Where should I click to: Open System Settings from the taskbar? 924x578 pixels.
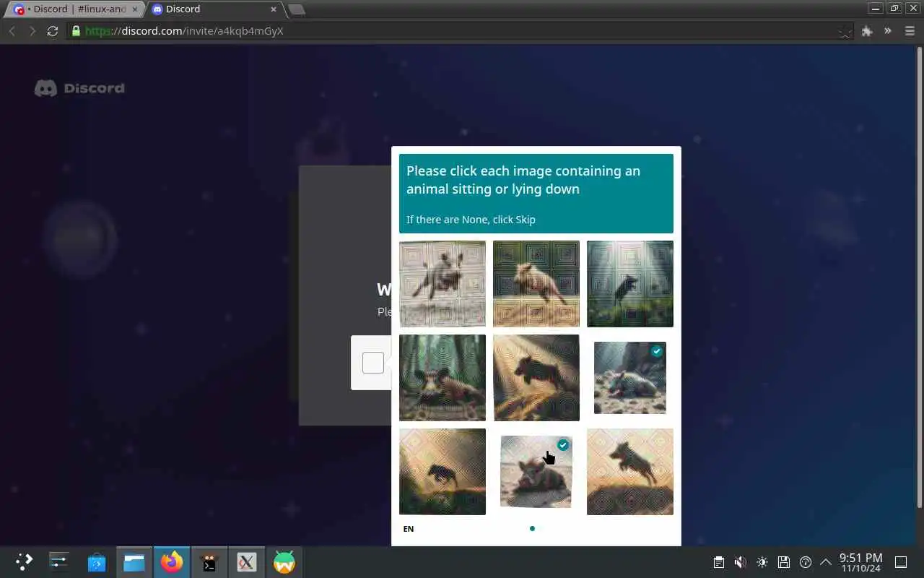pos(58,562)
